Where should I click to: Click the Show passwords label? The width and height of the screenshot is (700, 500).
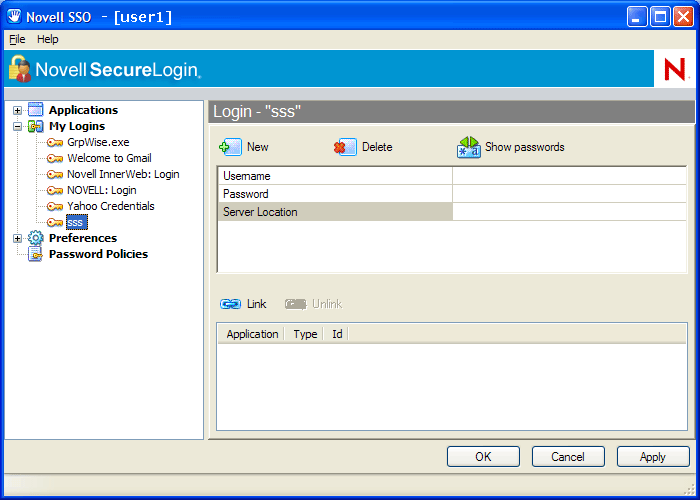525,147
